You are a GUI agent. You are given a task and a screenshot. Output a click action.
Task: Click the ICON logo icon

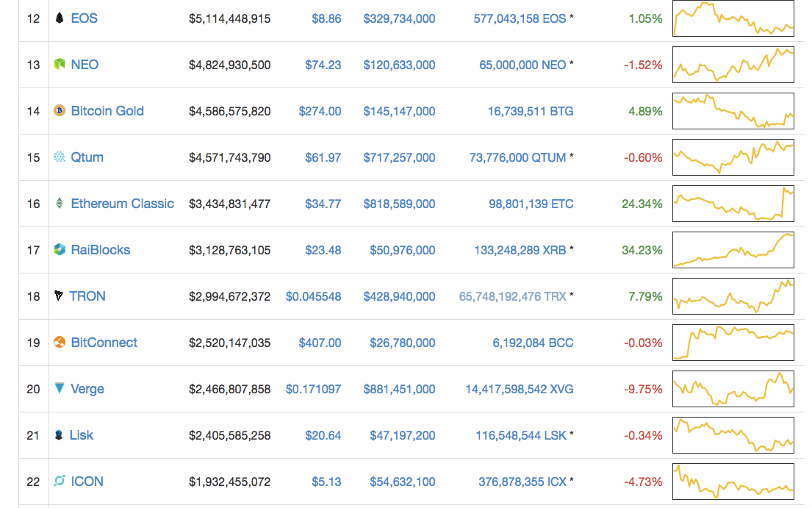click(x=60, y=481)
